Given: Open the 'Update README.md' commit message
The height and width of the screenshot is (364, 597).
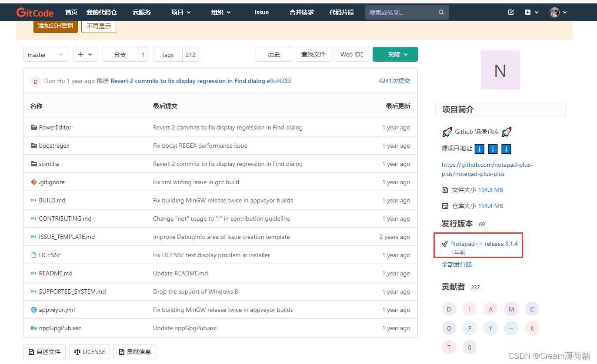Looking at the screenshot, I should pyautogui.click(x=180, y=273).
